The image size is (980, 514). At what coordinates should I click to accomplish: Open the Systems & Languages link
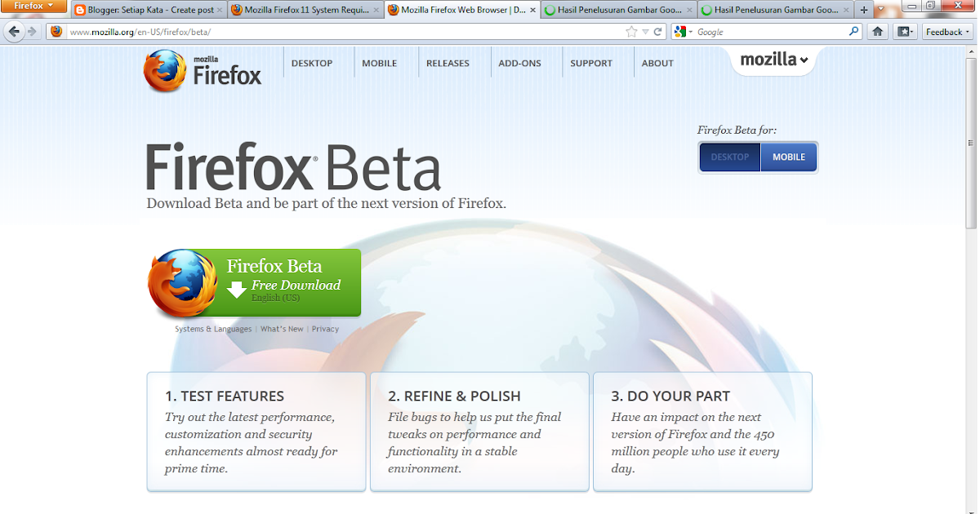(x=213, y=329)
